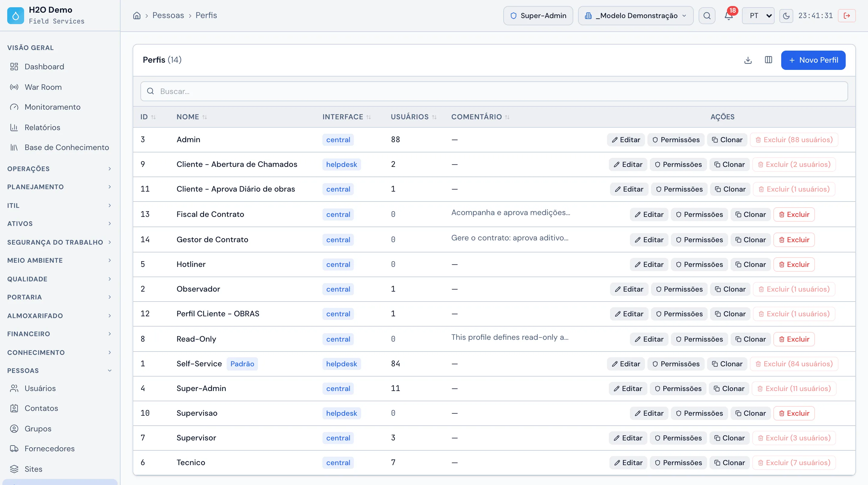This screenshot has width=868, height=485.
Task: Click the Buscar search field
Action: 494,91
